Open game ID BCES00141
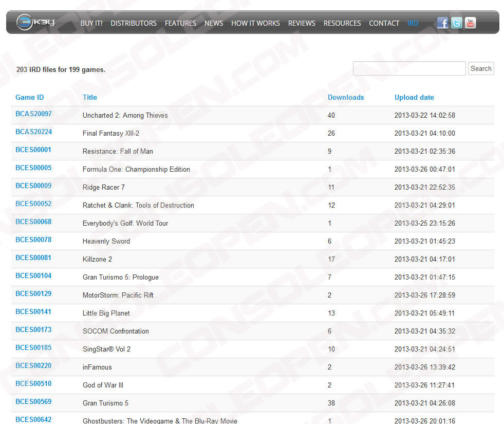504x424 pixels. click(33, 312)
